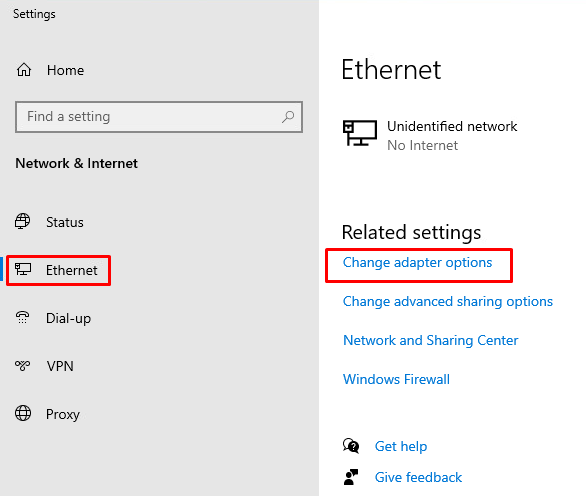Click the Status globe icon
This screenshot has height=496, width=586.
(x=22, y=221)
